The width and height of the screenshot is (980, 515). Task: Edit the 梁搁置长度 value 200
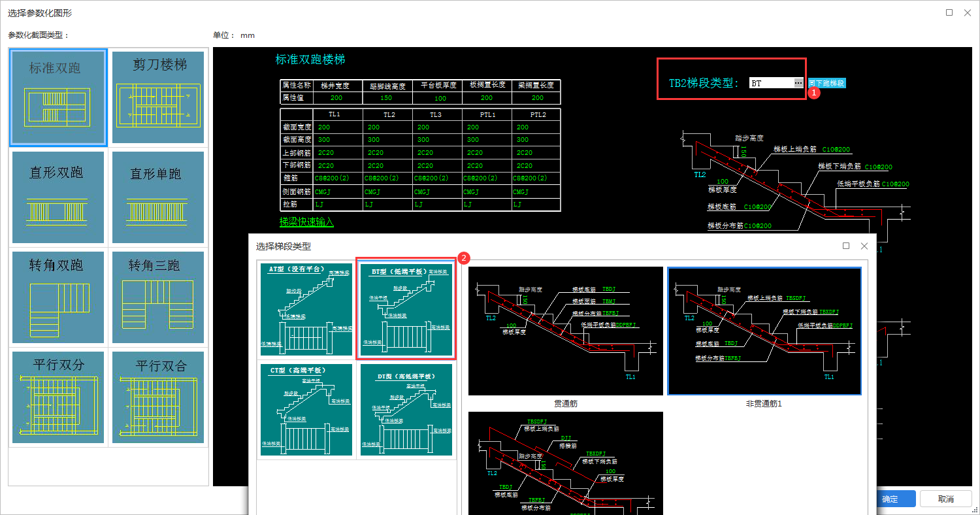[537, 98]
